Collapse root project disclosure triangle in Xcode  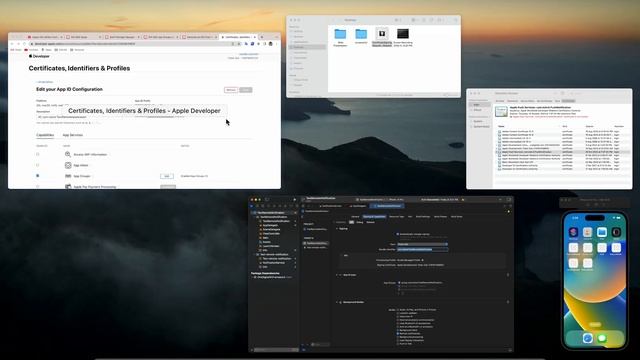[x=253, y=213]
